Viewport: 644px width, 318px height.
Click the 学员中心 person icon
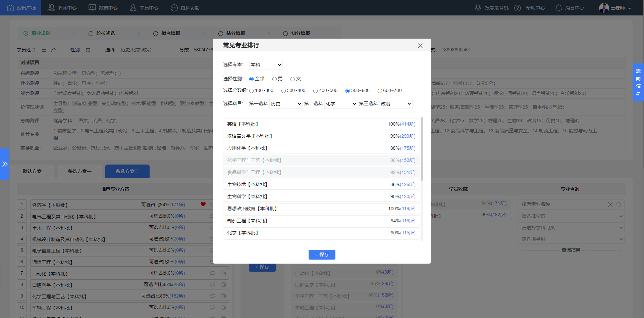coord(133,7)
